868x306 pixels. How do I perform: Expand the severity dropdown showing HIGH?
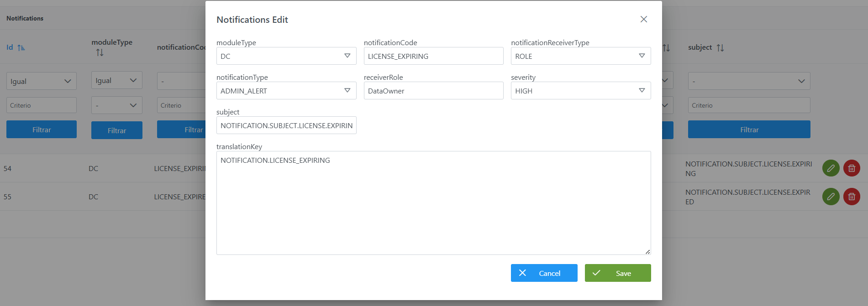[580, 91]
